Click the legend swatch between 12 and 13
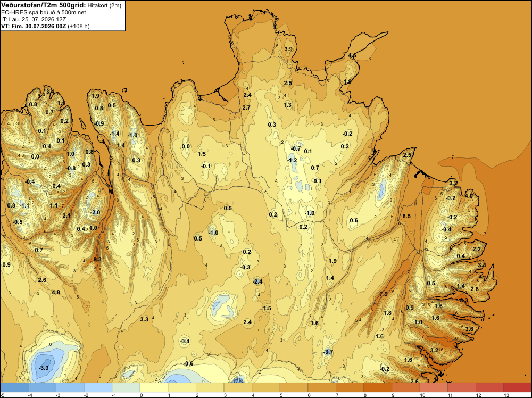This screenshot has width=532, height=398. (490, 387)
